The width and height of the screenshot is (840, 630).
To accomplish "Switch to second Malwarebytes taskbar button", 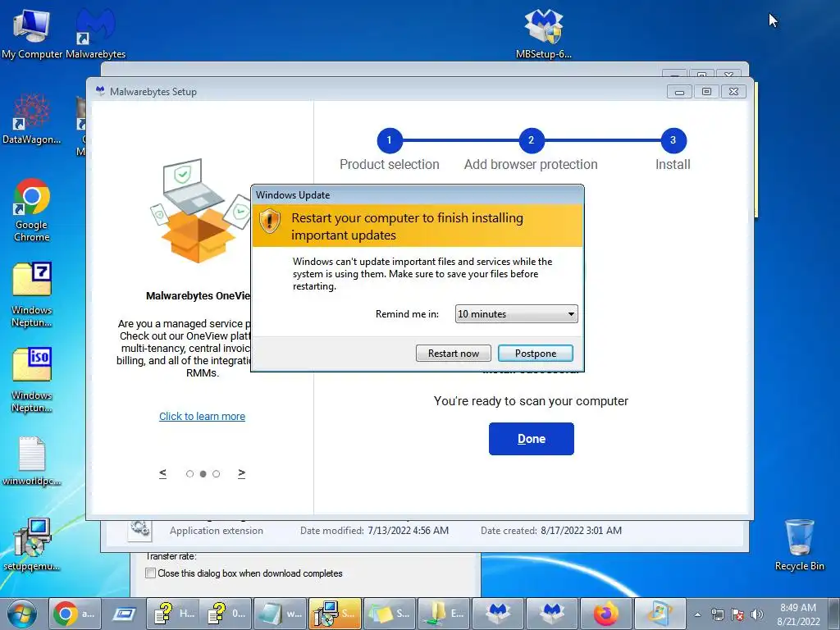I will click(552, 614).
